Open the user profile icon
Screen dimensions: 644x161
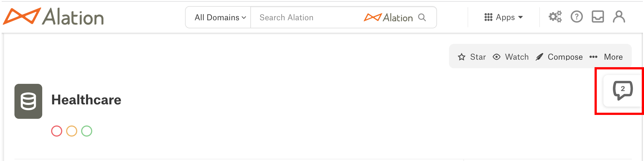pyautogui.click(x=619, y=17)
